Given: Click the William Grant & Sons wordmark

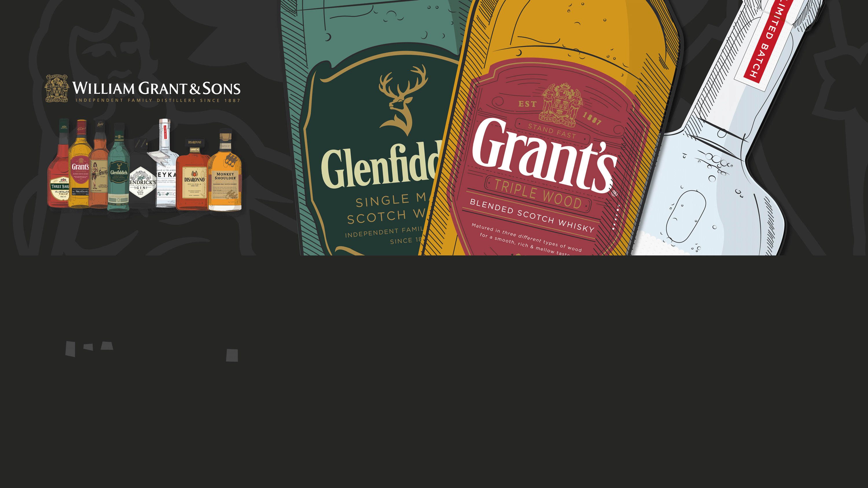Looking at the screenshot, I should [156, 88].
